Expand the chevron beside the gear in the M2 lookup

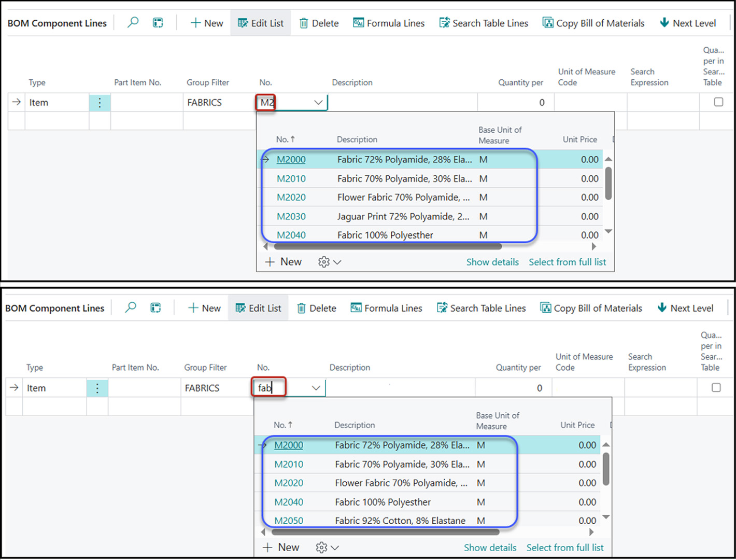click(337, 262)
